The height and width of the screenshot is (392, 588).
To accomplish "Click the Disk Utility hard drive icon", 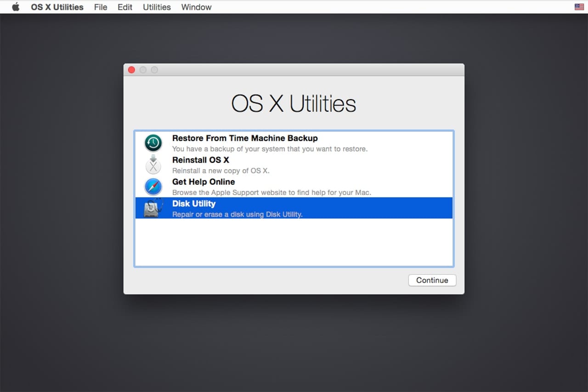I will coord(153,208).
